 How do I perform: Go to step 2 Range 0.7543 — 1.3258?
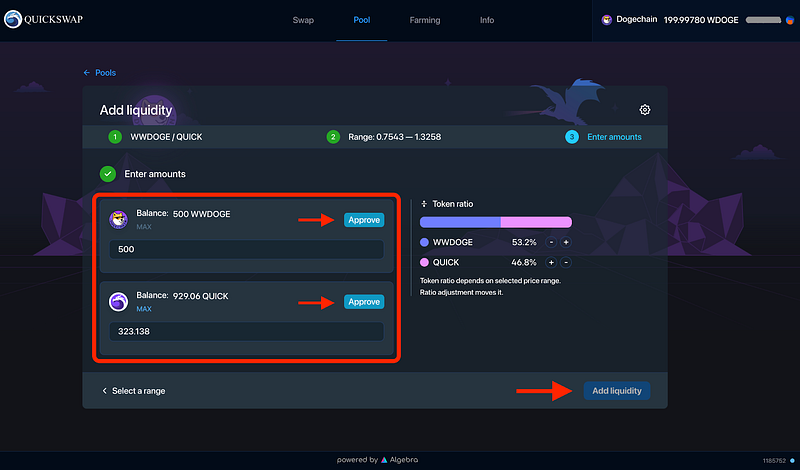[384, 137]
